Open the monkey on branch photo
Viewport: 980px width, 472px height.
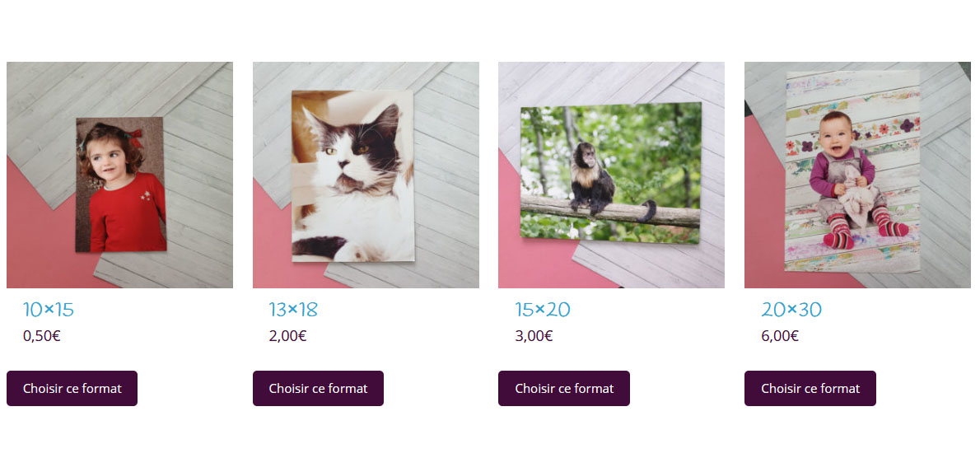point(611,175)
